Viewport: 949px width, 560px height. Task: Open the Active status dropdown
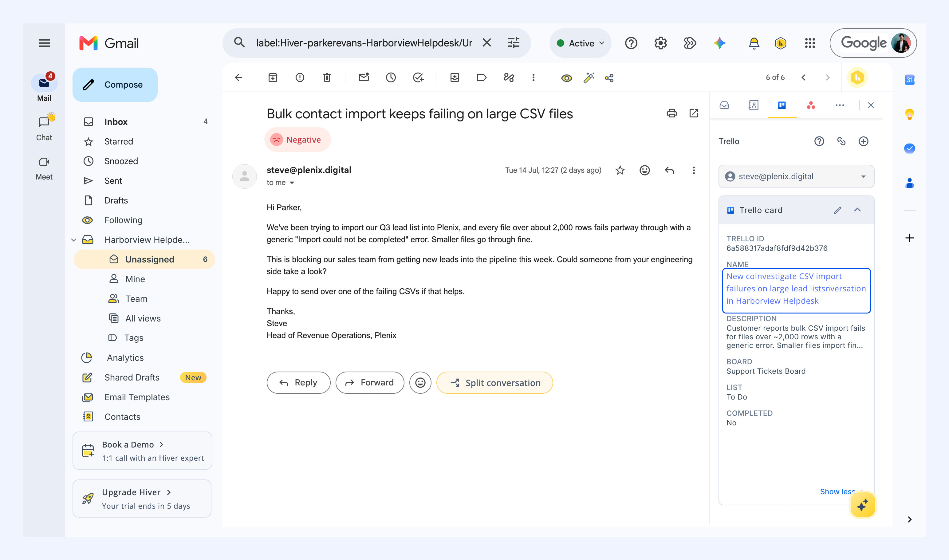(581, 43)
